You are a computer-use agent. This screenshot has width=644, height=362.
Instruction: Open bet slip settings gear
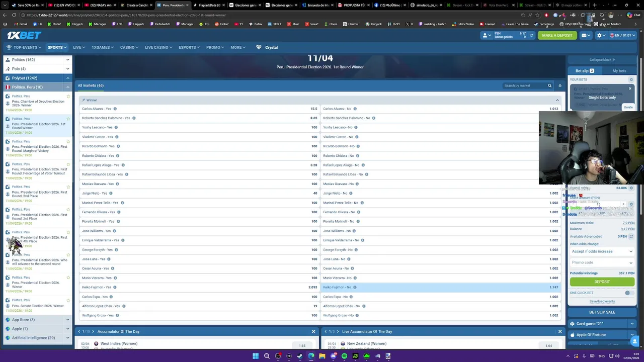631,79
